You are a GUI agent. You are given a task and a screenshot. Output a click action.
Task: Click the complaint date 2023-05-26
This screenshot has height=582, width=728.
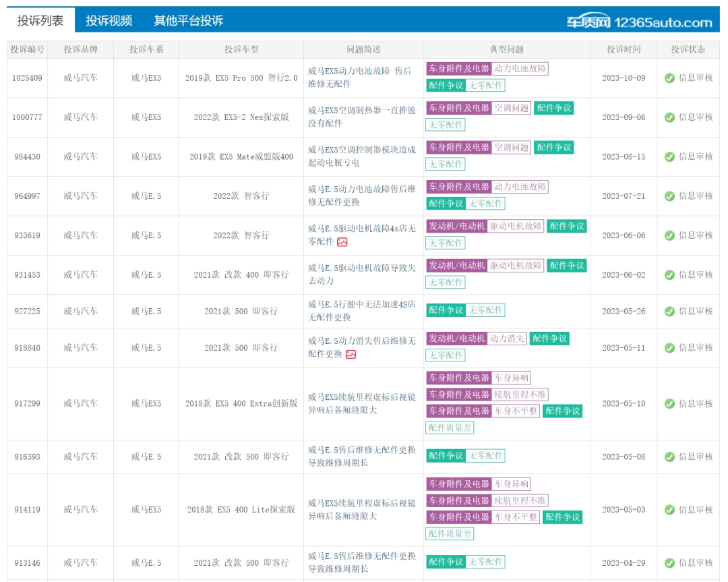point(624,312)
